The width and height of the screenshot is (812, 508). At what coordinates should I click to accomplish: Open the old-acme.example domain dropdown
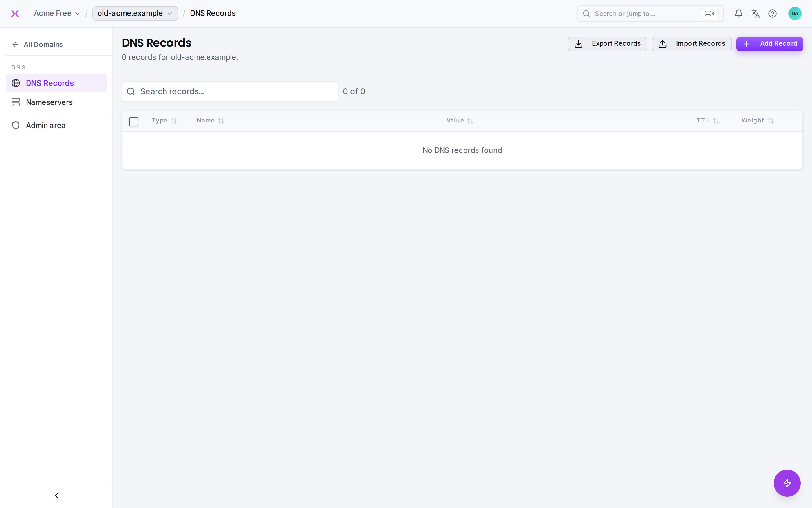pyautogui.click(x=135, y=14)
